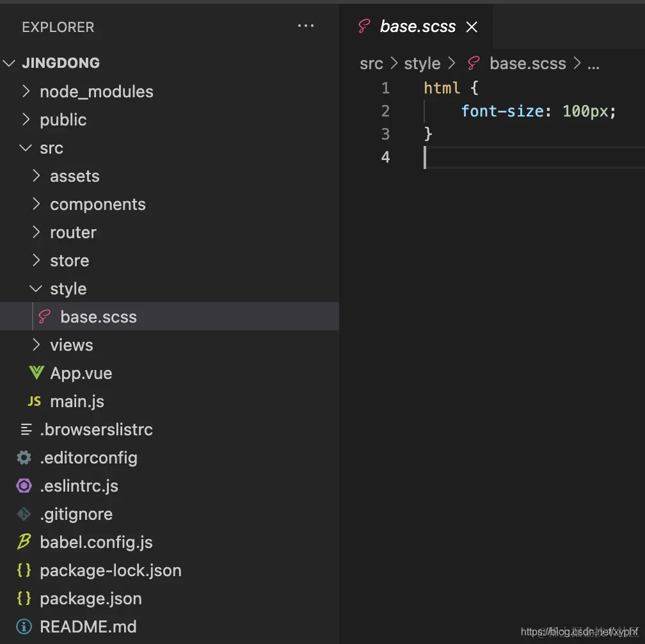Click the ESLint icon beside .eslintrc.js

(x=24, y=486)
